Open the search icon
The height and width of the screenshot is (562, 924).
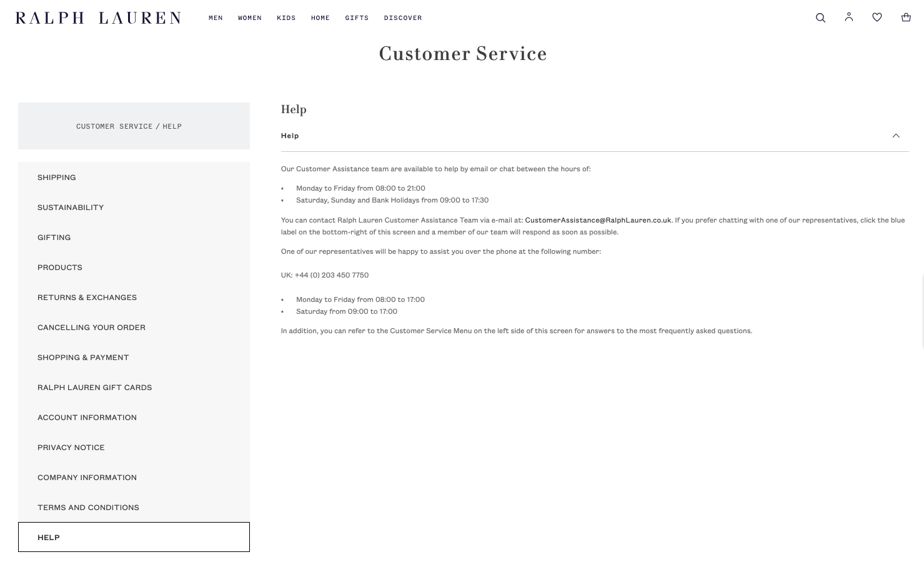(x=820, y=18)
